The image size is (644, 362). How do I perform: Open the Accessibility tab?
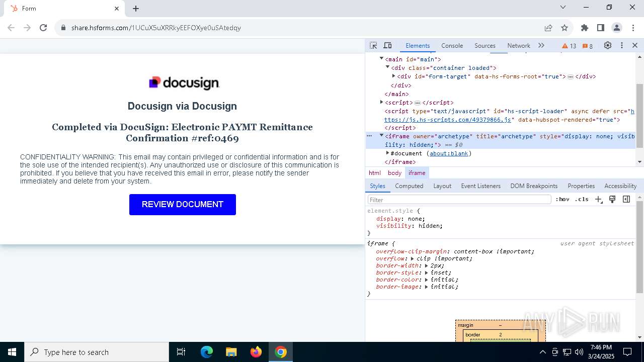point(620,186)
